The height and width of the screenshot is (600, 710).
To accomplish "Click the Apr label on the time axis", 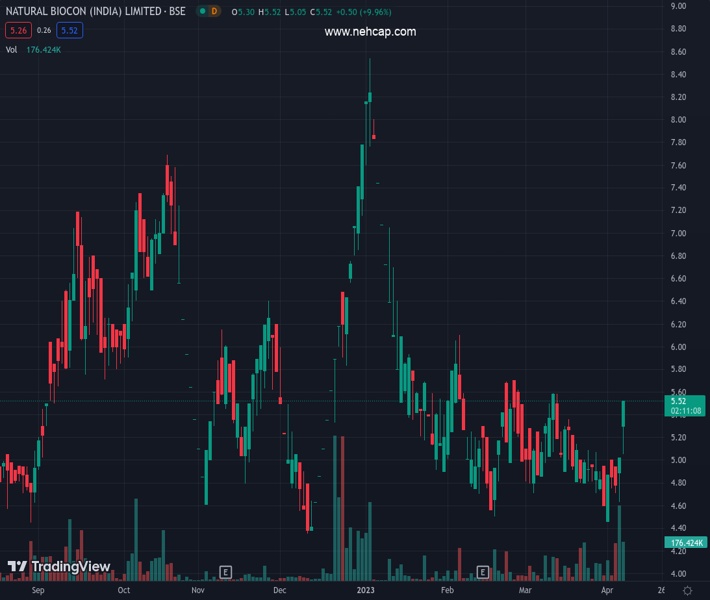I will point(610,591).
